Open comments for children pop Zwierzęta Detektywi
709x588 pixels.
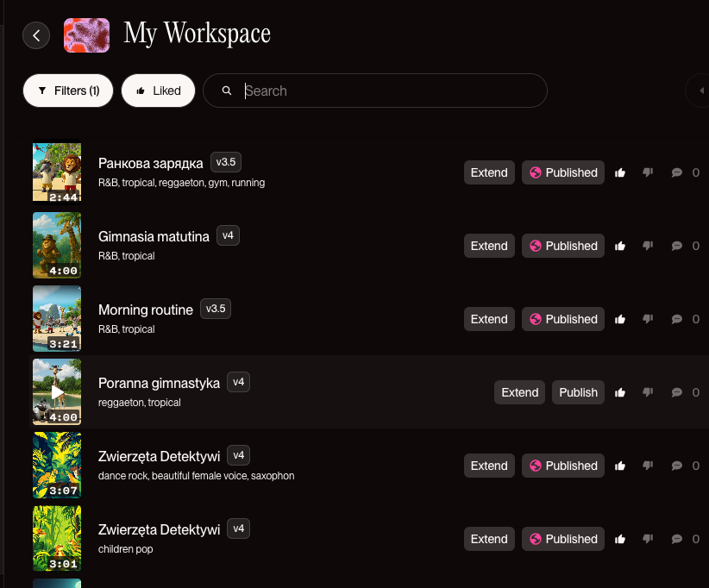[x=677, y=539]
